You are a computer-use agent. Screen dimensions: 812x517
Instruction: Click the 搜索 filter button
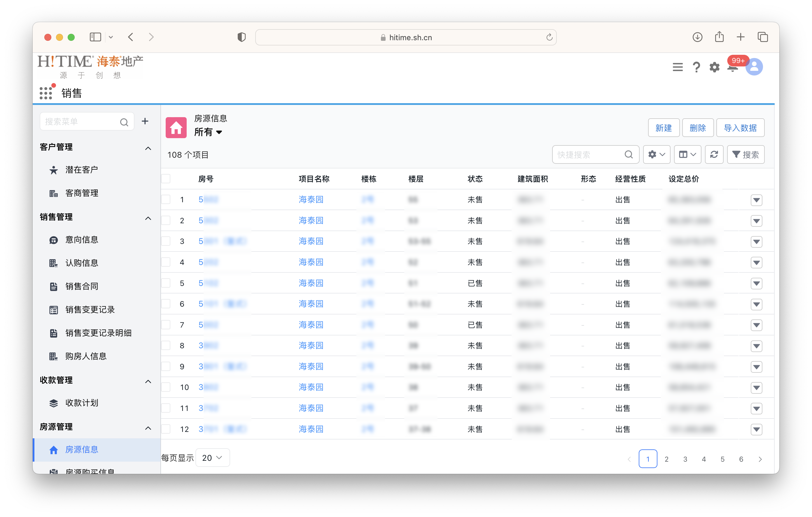coord(745,154)
